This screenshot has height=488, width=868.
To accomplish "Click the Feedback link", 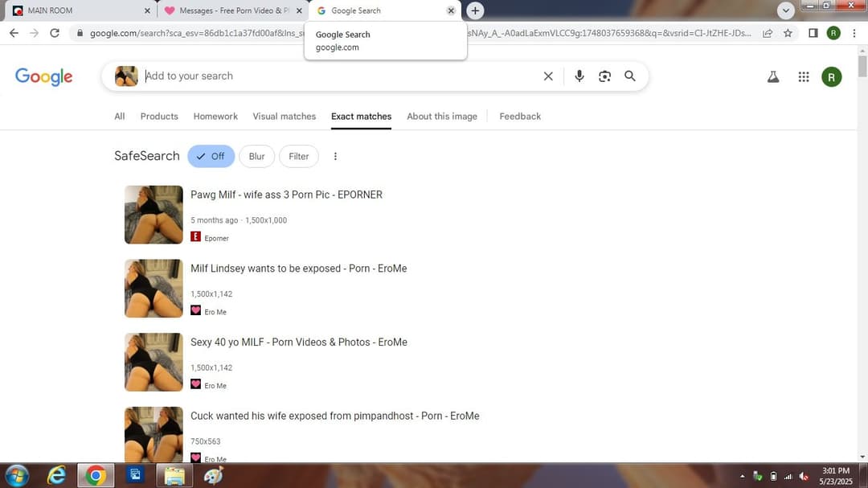I will click(x=520, y=117).
